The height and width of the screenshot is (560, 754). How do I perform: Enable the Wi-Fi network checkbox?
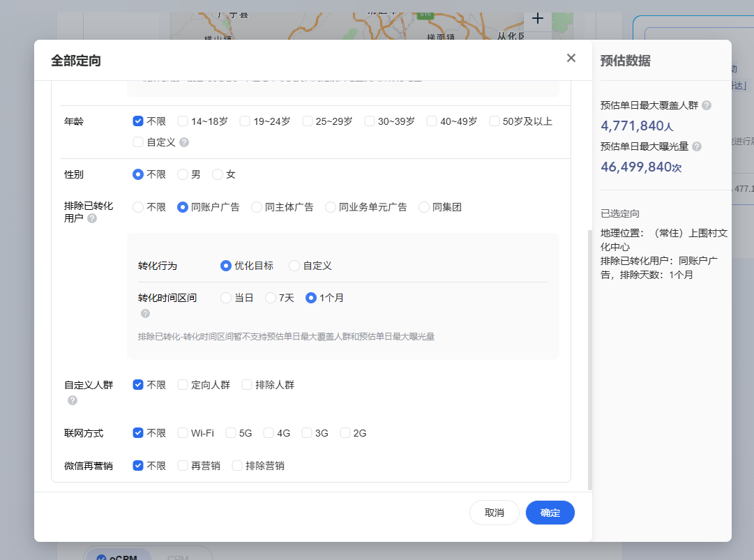click(x=183, y=433)
